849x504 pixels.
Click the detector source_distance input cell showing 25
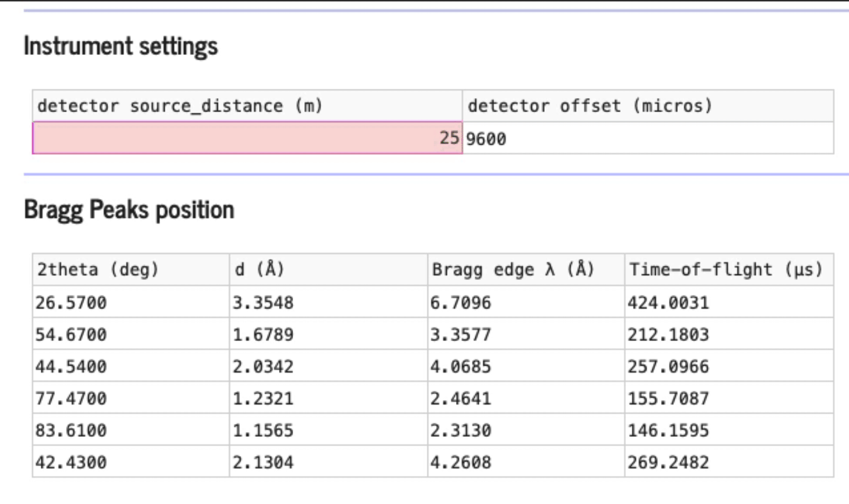coord(247,138)
